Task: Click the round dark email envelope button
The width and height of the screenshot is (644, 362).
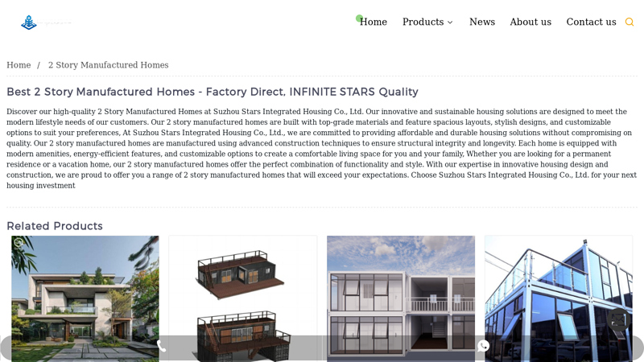Action: point(618,319)
